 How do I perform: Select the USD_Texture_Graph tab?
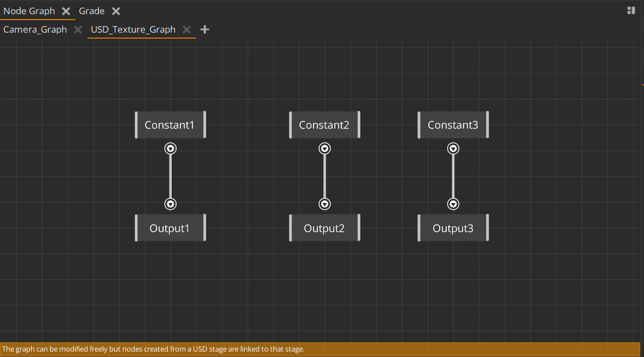(x=133, y=29)
